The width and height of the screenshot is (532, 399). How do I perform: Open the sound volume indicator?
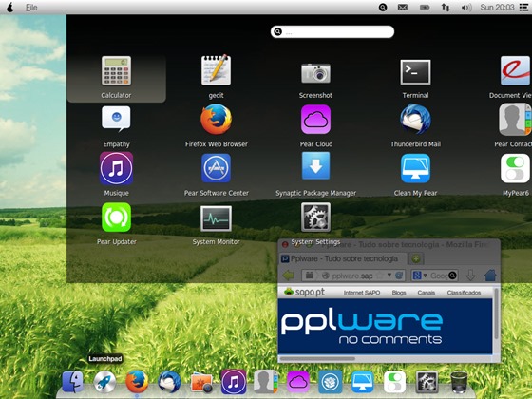click(x=466, y=8)
